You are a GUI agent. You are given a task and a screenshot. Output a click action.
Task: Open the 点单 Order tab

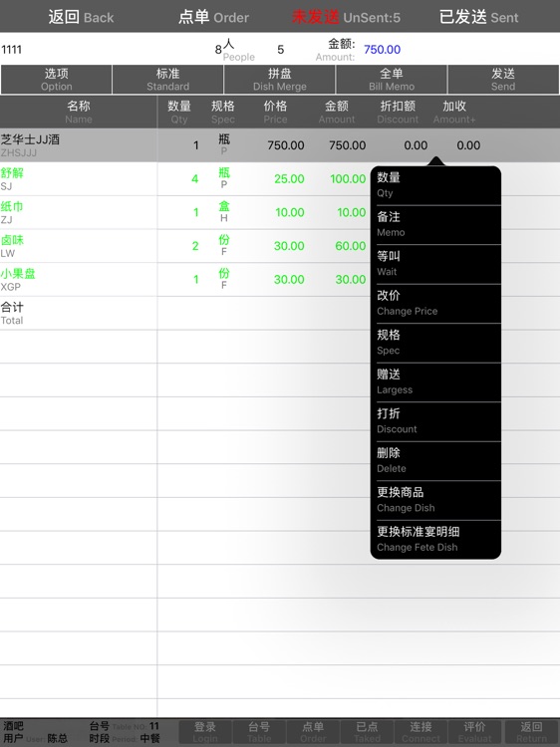[213, 17]
